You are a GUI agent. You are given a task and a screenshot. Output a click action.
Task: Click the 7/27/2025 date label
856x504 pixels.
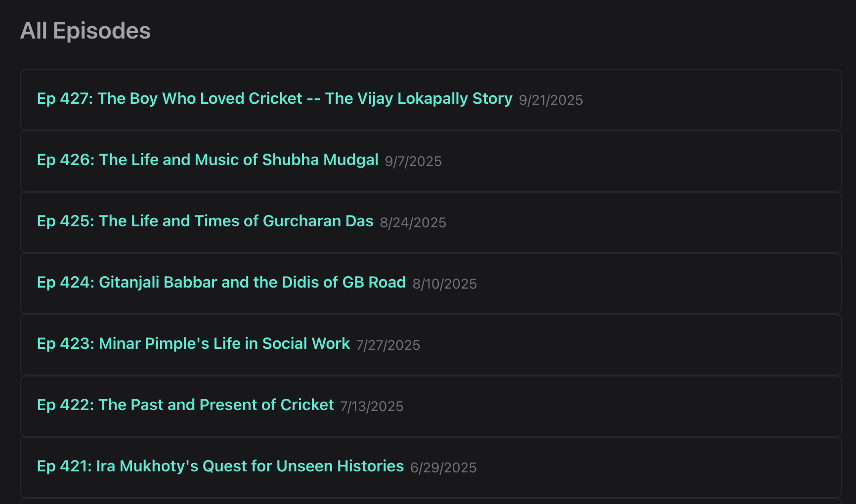tap(388, 345)
